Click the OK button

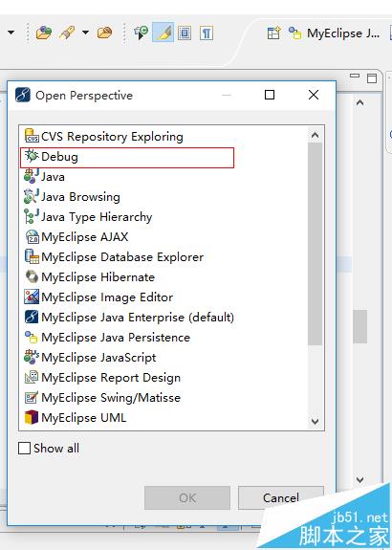(187, 497)
